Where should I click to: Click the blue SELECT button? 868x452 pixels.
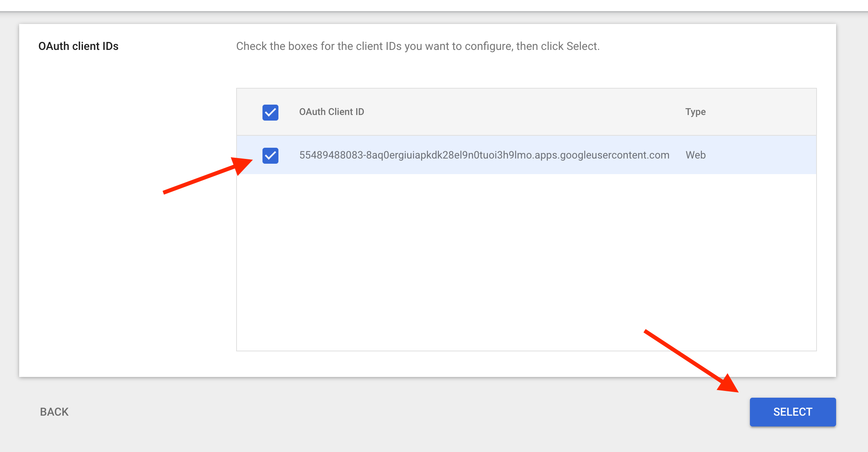click(792, 412)
